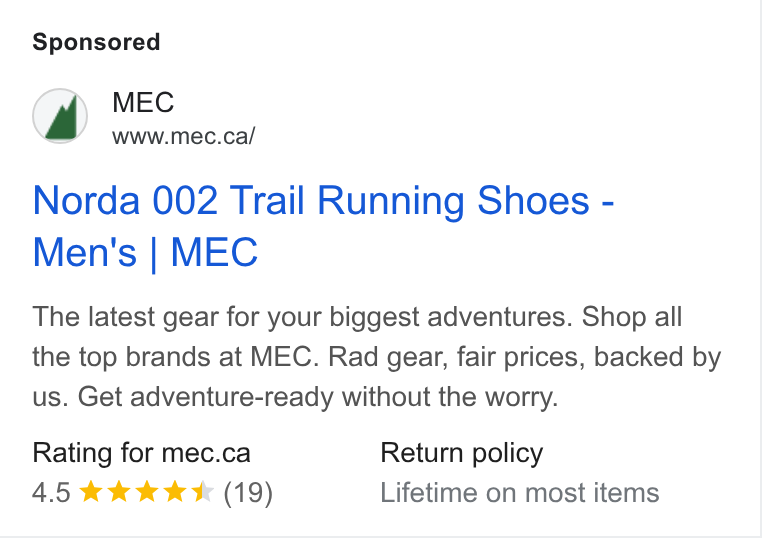Viewport: 762px width, 538px height.
Task: Visit the www.mec.ca/ display URL
Action: click(183, 136)
